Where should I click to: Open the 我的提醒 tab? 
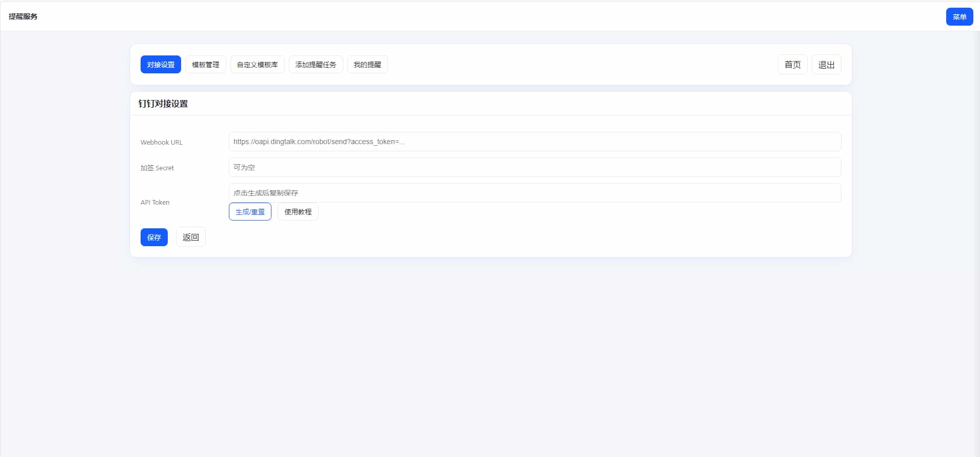367,65
